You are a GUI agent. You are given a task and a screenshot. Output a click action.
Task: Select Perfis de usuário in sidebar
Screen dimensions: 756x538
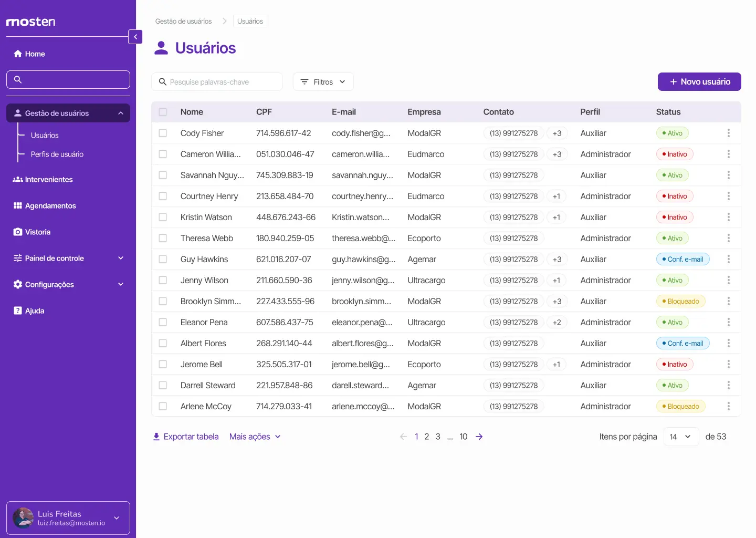coord(57,154)
